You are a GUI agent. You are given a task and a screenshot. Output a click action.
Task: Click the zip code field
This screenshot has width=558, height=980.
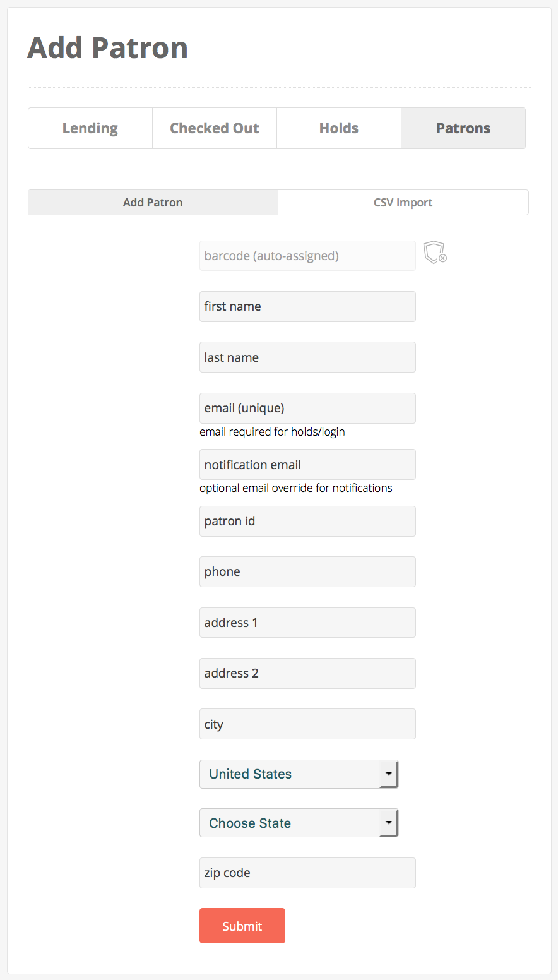tap(307, 873)
